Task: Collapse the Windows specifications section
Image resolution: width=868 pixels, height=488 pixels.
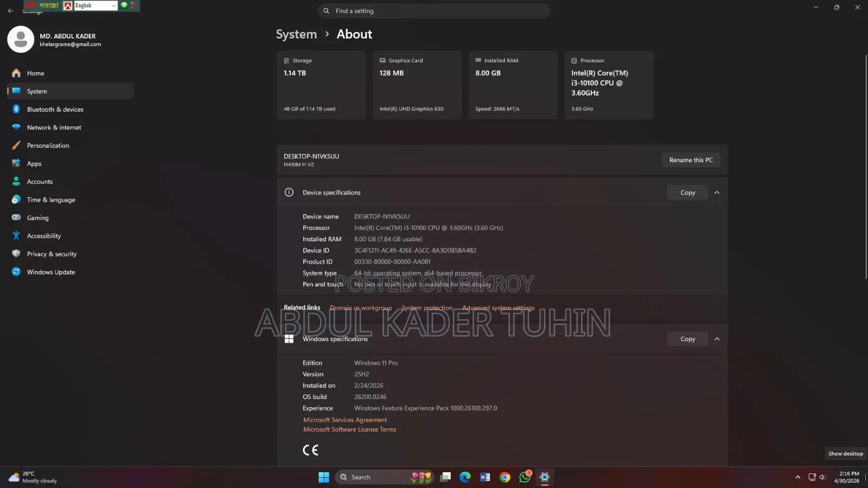Action: coord(717,339)
